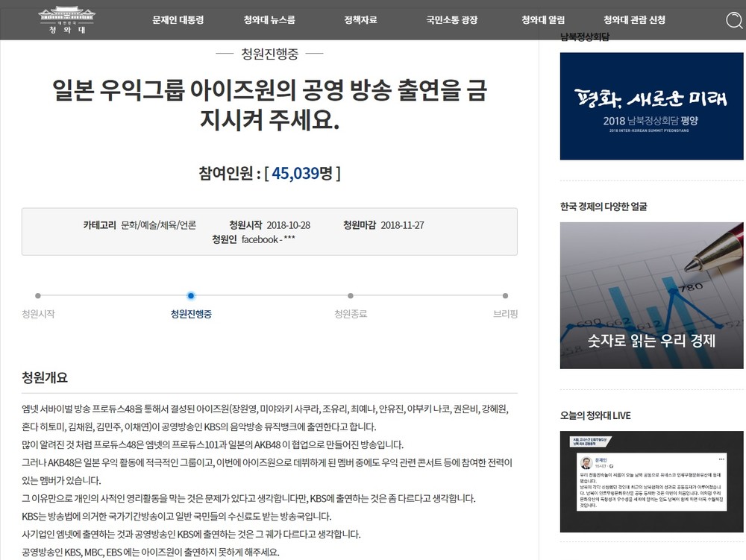Select the 청원시작 step marker
The image size is (746, 560).
click(37, 295)
